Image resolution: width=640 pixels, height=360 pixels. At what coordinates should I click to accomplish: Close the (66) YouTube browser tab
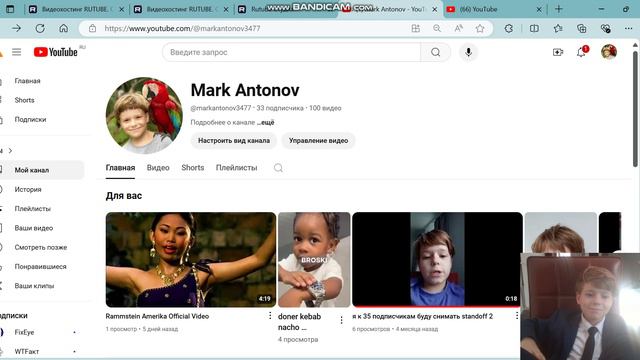click(539, 9)
